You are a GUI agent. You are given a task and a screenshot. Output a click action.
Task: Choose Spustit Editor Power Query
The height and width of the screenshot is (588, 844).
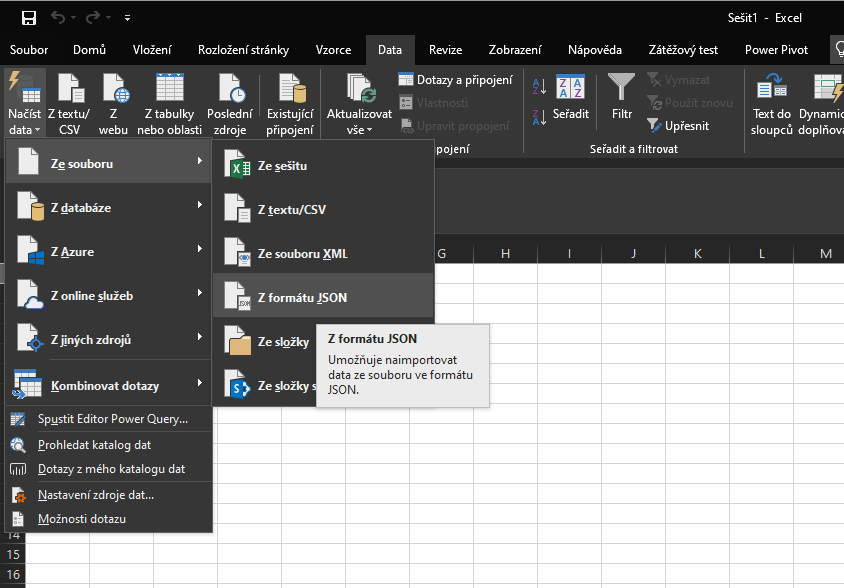pyautogui.click(x=109, y=419)
